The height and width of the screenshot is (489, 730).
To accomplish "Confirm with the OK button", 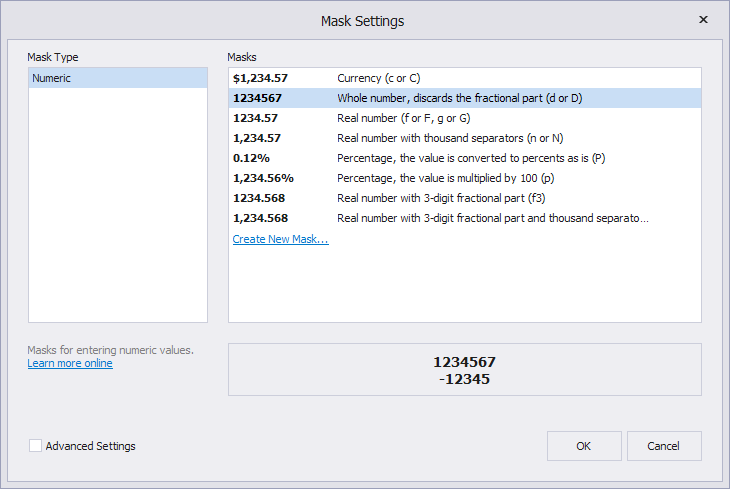I will [584, 446].
